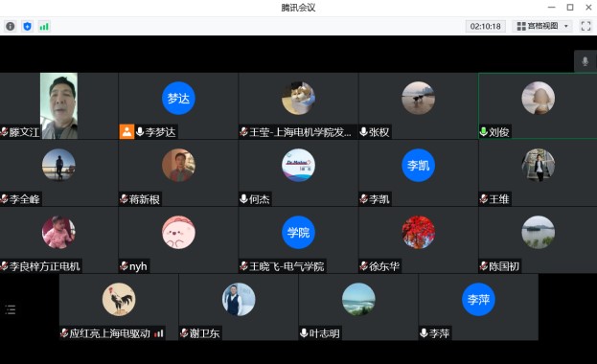Select 滕文江's video thumbnail
The image size is (597, 364).
tap(59, 106)
